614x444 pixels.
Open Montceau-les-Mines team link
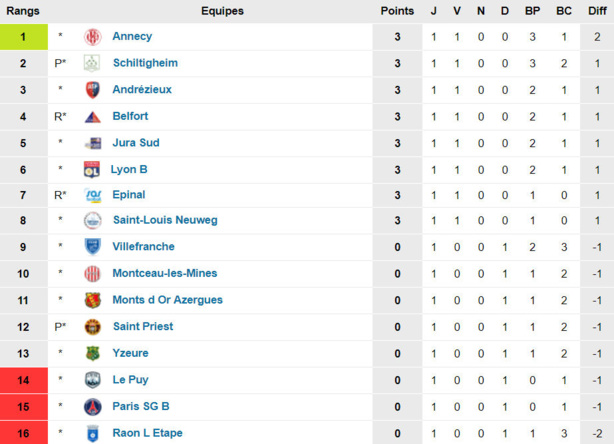click(165, 273)
